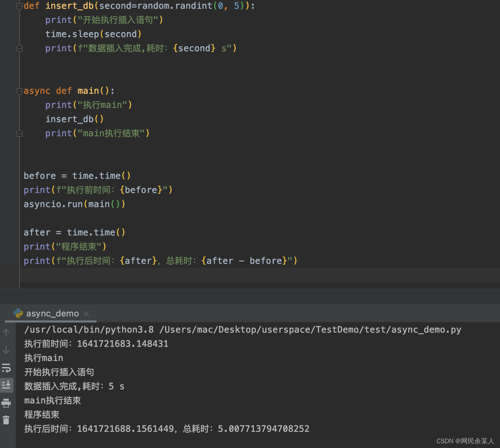The image size is (500, 448).
Task: Click console output '执行main'
Action: (44, 358)
